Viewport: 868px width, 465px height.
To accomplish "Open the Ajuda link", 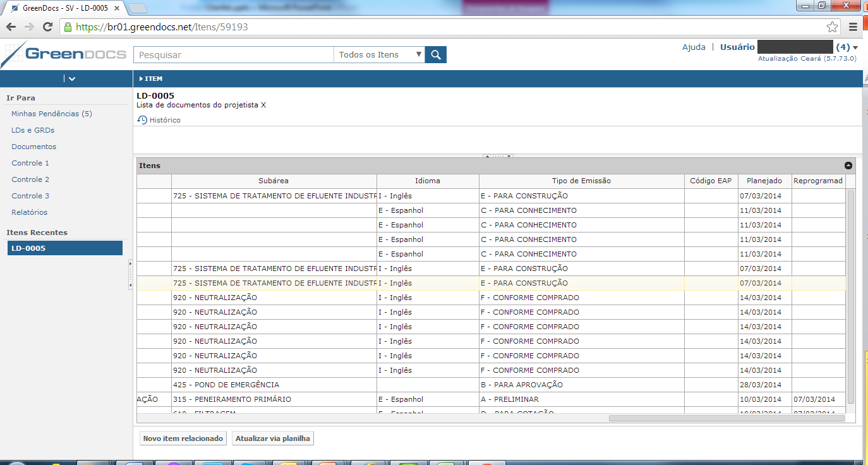I will [694, 47].
